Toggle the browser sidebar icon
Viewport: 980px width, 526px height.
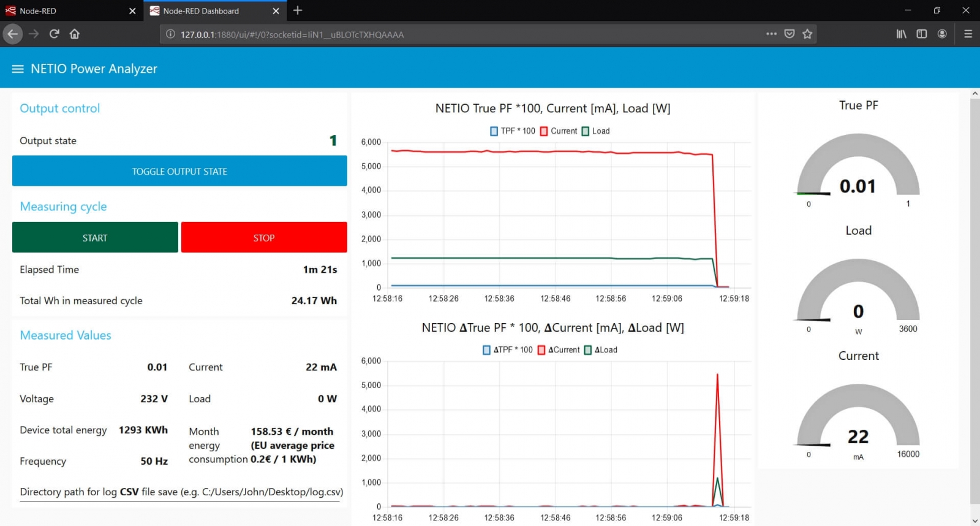tap(922, 34)
